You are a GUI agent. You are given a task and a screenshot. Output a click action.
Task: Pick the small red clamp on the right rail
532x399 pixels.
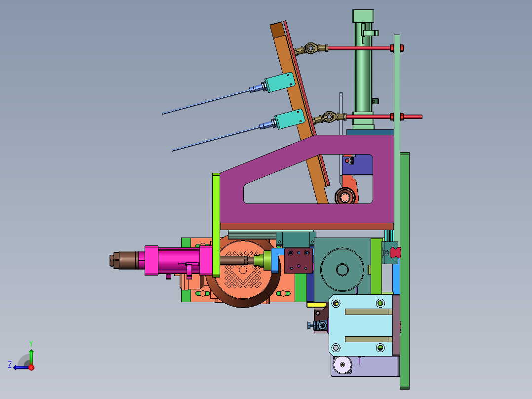point(396,253)
